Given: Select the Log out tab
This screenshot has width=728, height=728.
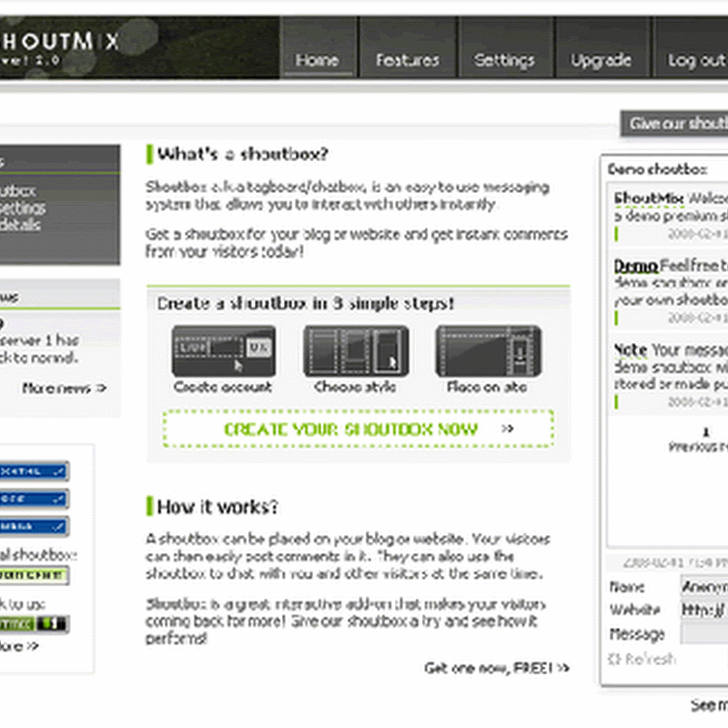Looking at the screenshot, I should [x=692, y=47].
